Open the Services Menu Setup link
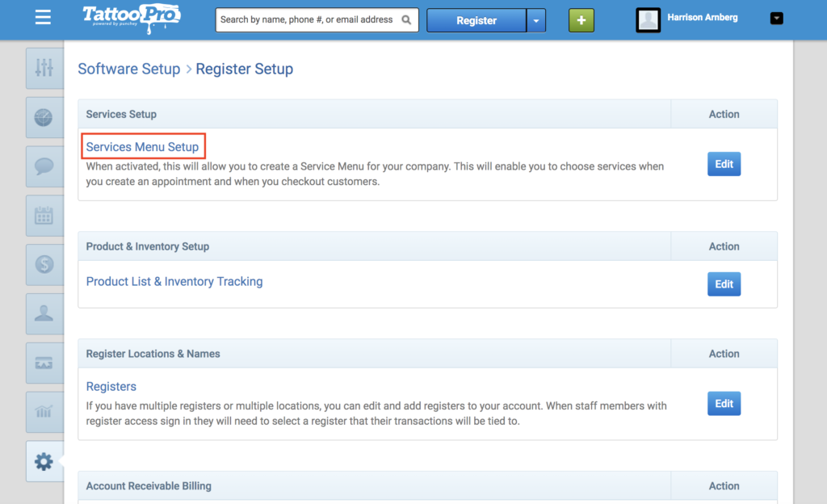827x504 pixels. coord(142,146)
